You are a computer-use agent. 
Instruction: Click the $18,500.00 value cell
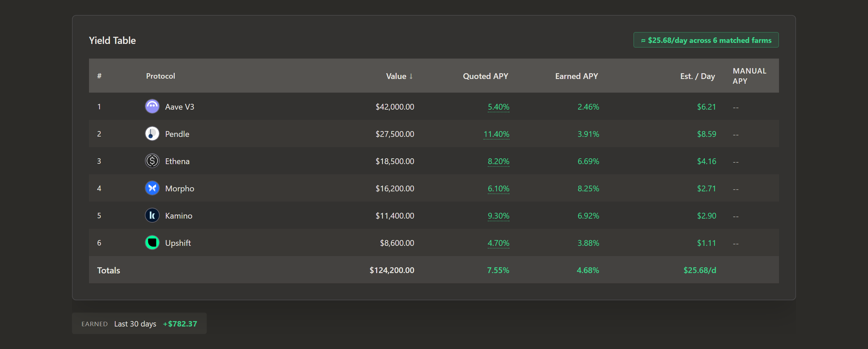(394, 161)
